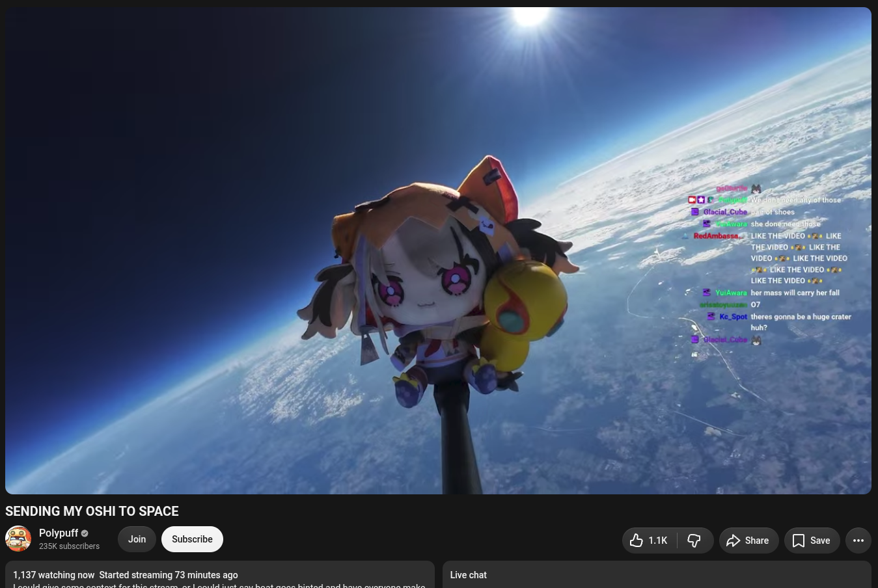Image resolution: width=878 pixels, height=588 pixels.
Task: Subscribe to Polypuff channel
Action: click(192, 539)
